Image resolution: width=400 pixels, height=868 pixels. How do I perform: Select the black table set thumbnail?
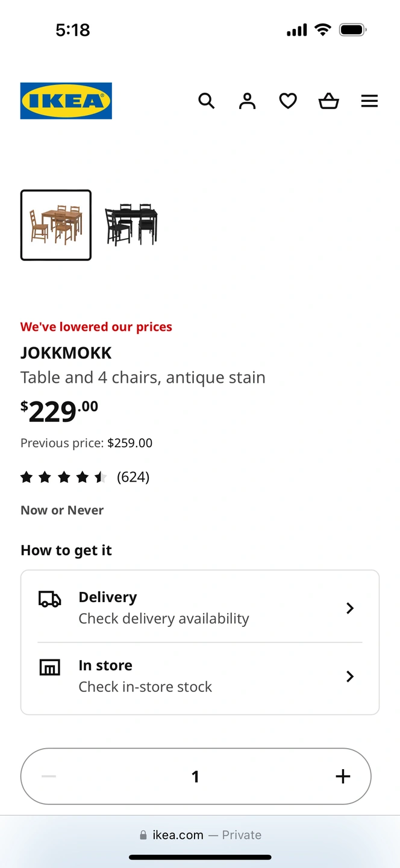[x=131, y=225]
